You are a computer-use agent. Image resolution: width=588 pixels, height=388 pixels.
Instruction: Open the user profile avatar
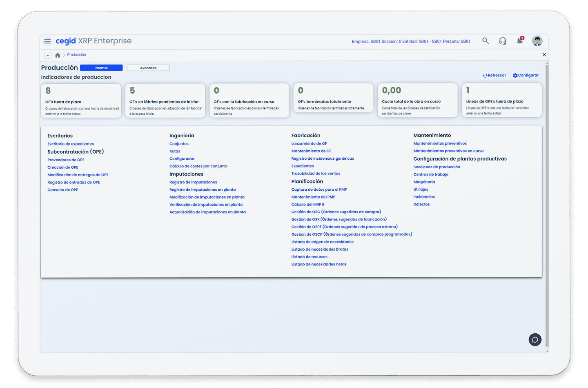[537, 41]
